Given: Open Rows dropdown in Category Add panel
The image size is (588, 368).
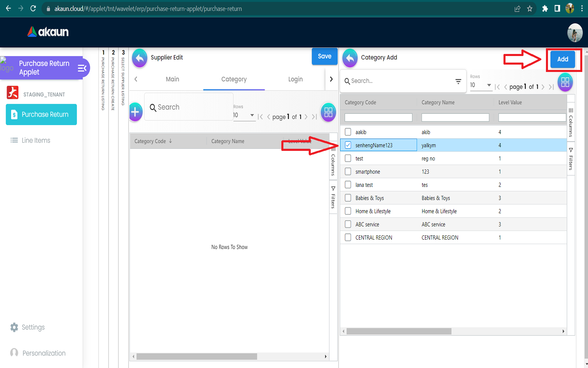Looking at the screenshot, I should pos(481,85).
